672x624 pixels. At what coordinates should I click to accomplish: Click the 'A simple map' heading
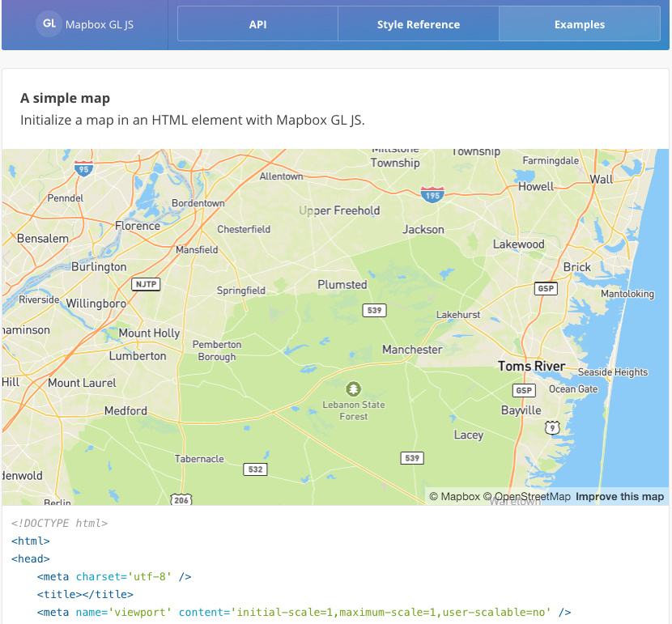tap(65, 98)
